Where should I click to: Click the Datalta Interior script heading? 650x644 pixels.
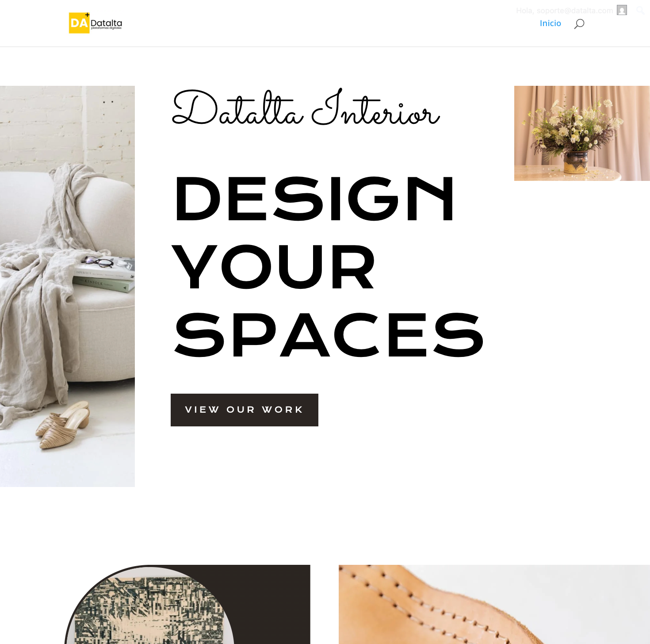click(306, 107)
